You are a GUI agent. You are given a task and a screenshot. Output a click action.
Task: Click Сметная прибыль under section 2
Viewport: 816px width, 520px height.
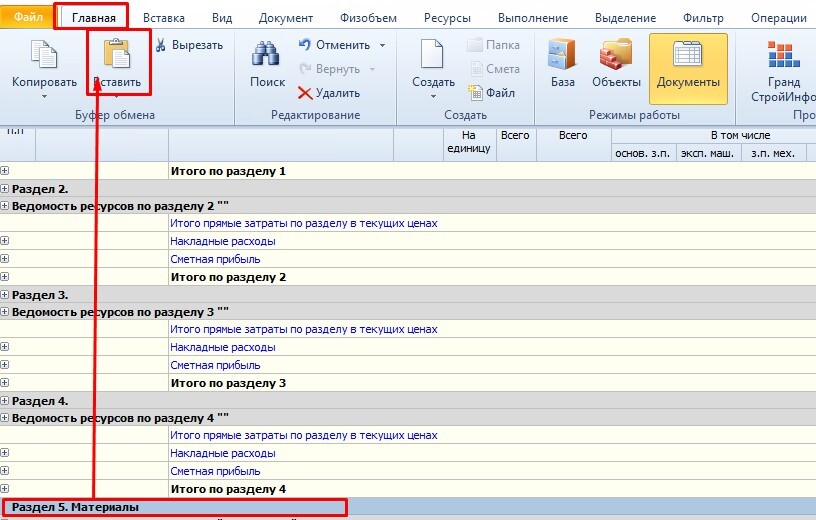point(215,259)
